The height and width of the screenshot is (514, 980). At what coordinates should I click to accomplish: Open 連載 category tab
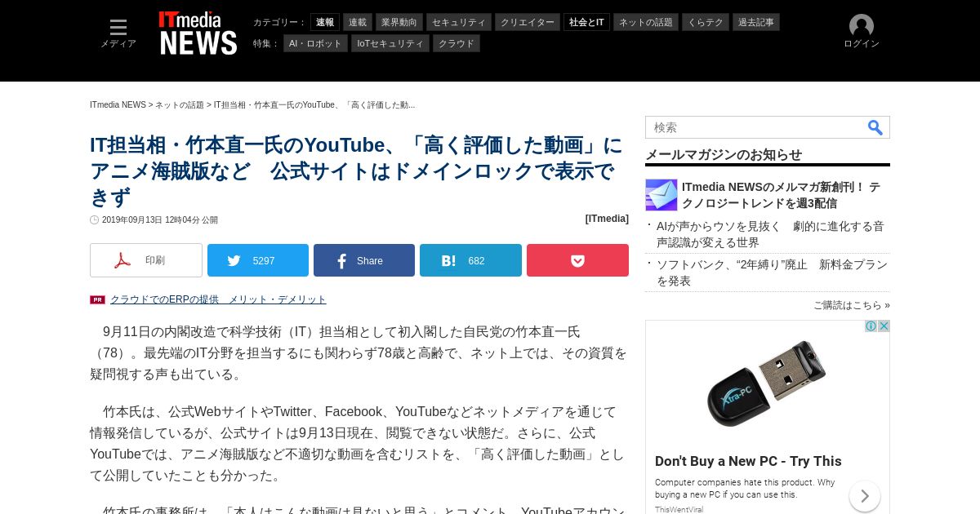pyautogui.click(x=358, y=22)
